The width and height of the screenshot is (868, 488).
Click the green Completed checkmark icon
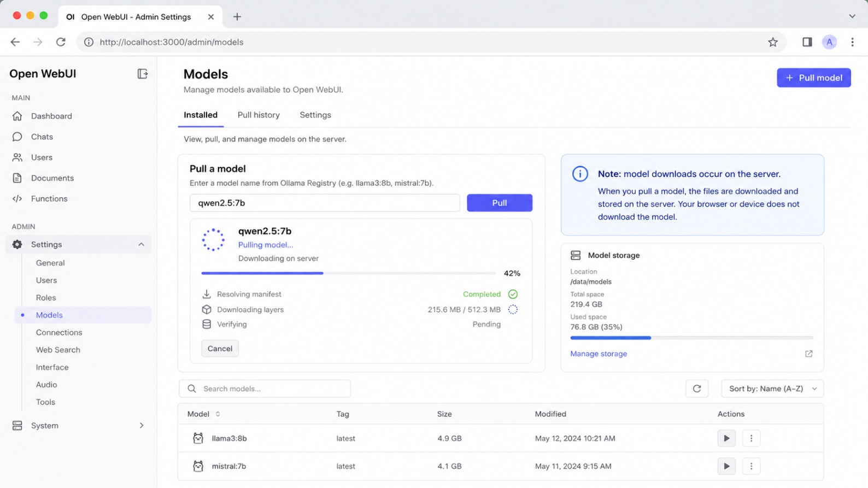(x=513, y=294)
